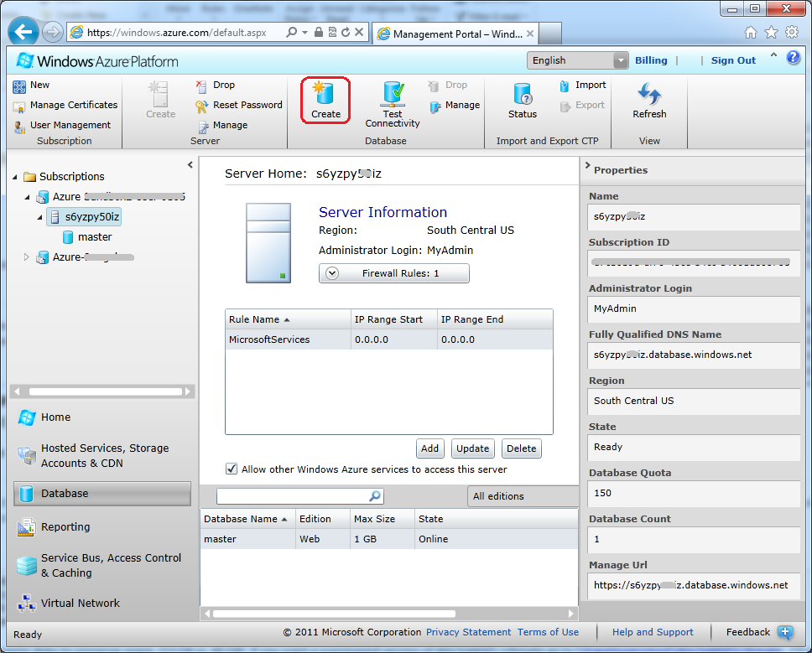Open the Terms of Use link
Viewport: 812px width, 653px height.
(548, 632)
